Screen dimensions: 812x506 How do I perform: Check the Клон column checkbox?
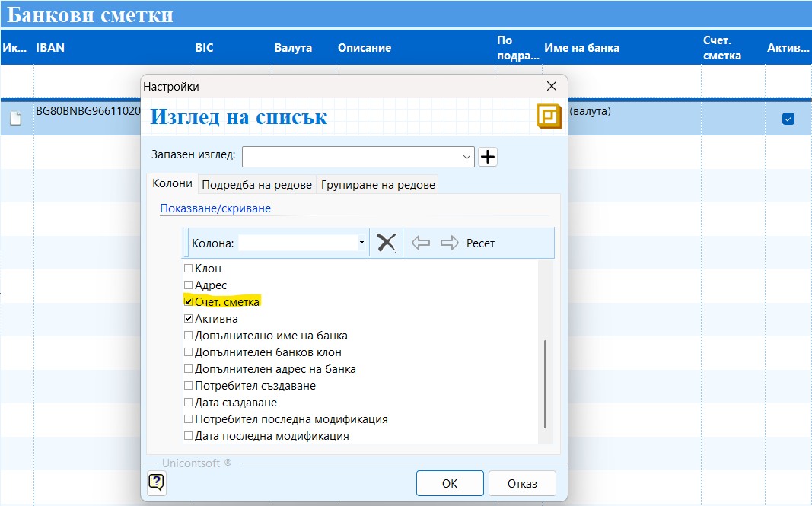(189, 269)
